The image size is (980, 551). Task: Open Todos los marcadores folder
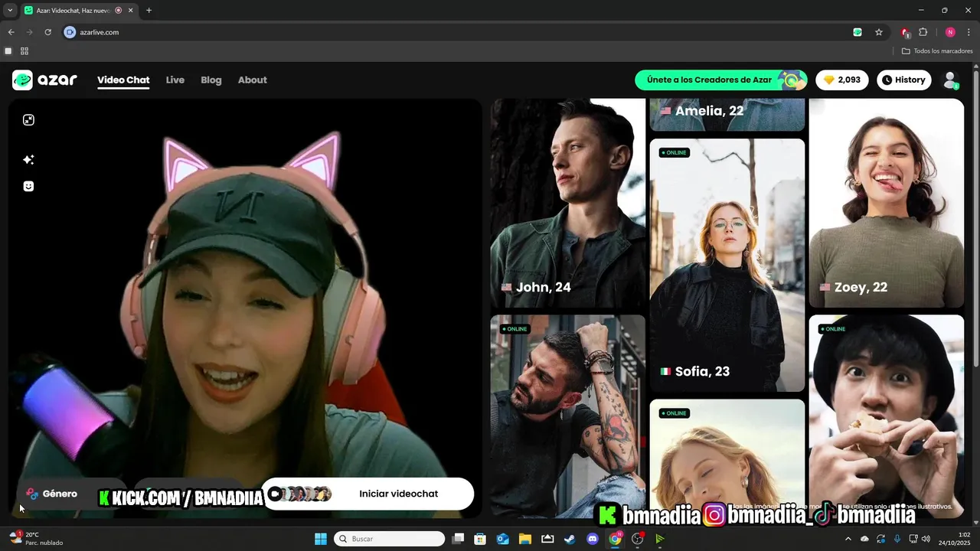(937, 51)
